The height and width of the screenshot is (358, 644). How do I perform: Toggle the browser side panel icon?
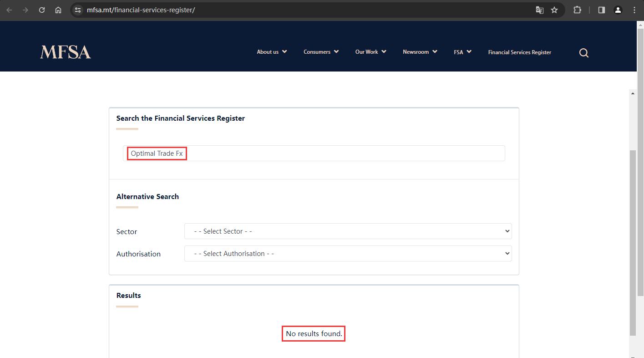602,10
